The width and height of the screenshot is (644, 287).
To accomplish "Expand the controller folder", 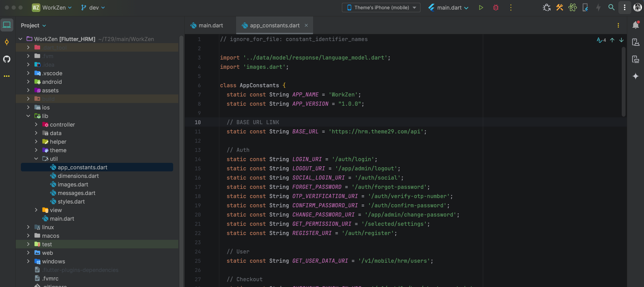I will tap(36, 125).
